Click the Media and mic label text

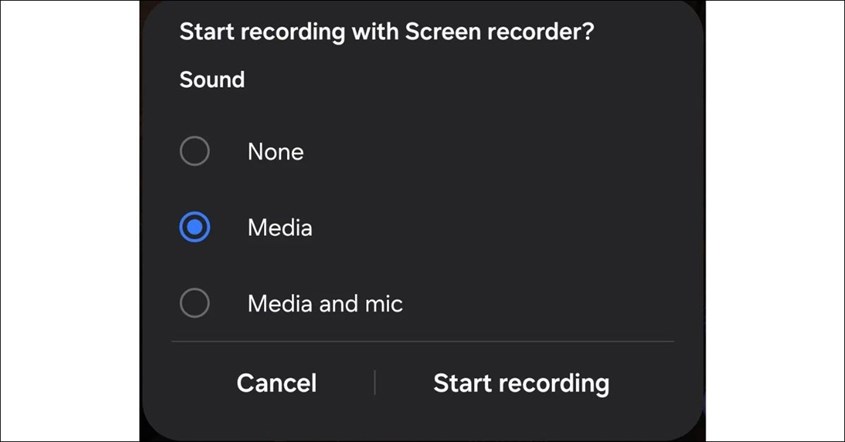point(325,303)
